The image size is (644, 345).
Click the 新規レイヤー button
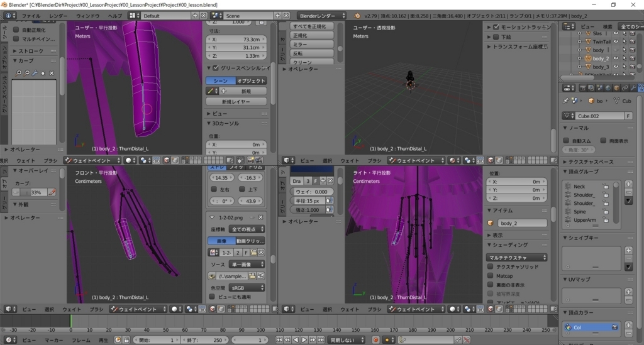pyautogui.click(x=236, y=101)
